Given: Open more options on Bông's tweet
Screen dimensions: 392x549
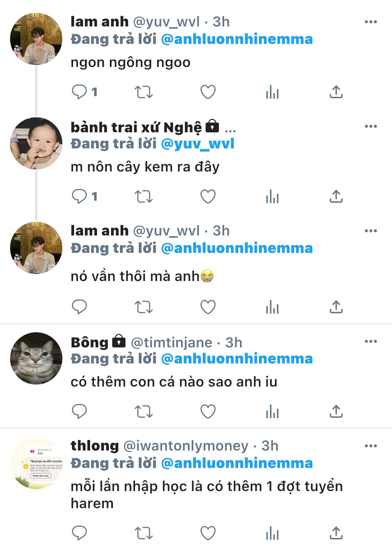Looking at the screenshot, I should pos(371,342).
